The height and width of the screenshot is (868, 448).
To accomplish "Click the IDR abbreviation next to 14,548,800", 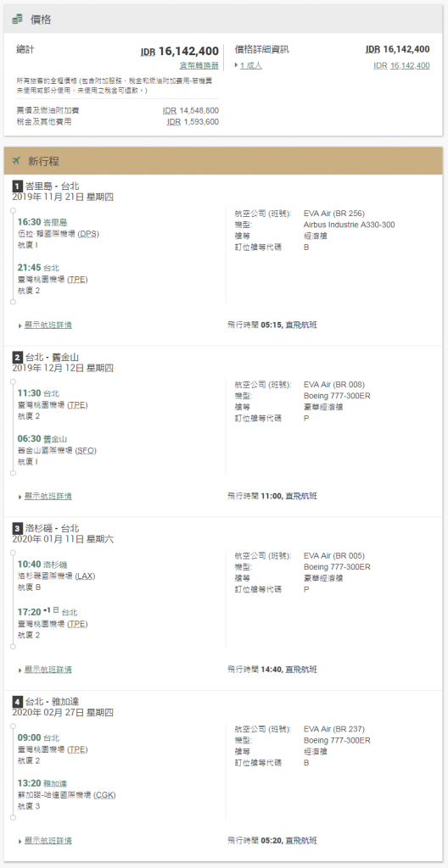I will point(170,111).
